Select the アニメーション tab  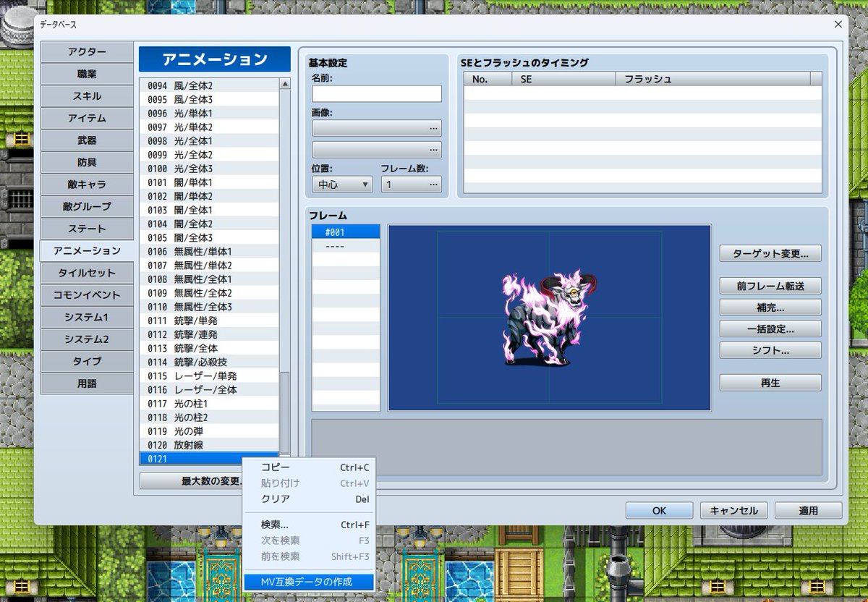pyautogui.click(x=87, y=250)
